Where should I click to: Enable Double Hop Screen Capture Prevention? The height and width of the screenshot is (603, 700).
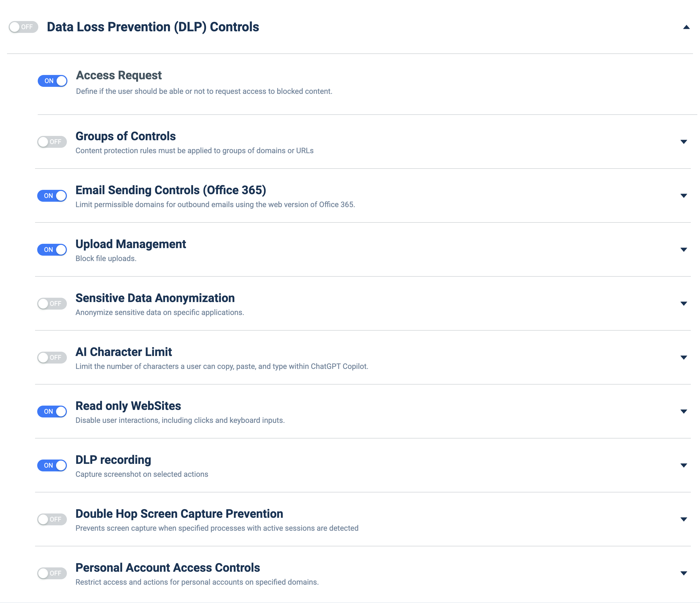coord(52,519)
